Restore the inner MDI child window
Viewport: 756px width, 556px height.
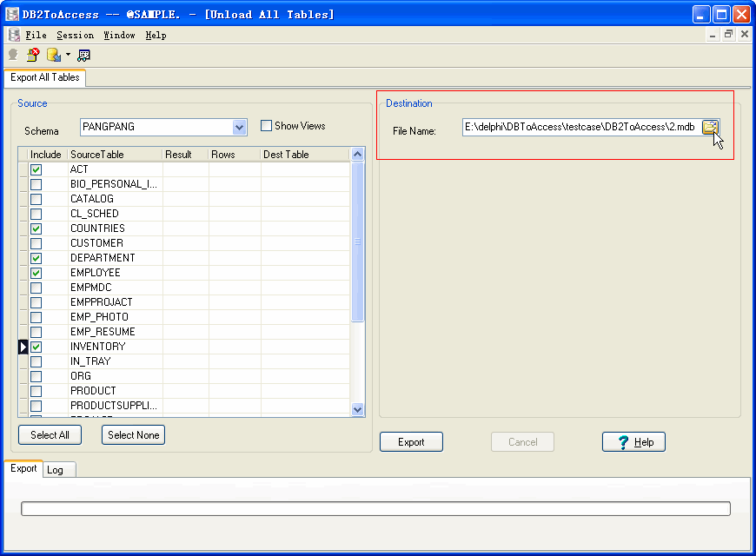click(728, 34)
